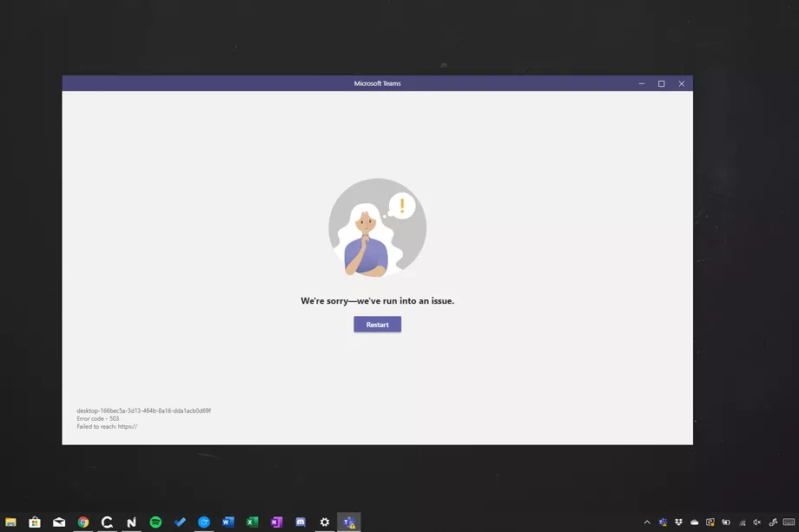The height and width of the screenshot is (532, 799).
Task: Check the battery status tray icon
Action: pyautogui.click(x=726, y=522)
